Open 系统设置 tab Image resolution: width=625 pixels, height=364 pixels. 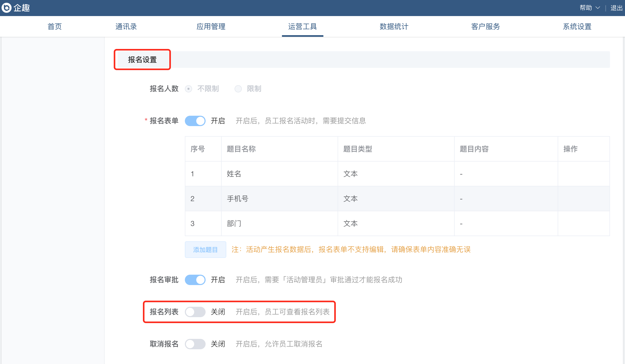click(577, 26)
